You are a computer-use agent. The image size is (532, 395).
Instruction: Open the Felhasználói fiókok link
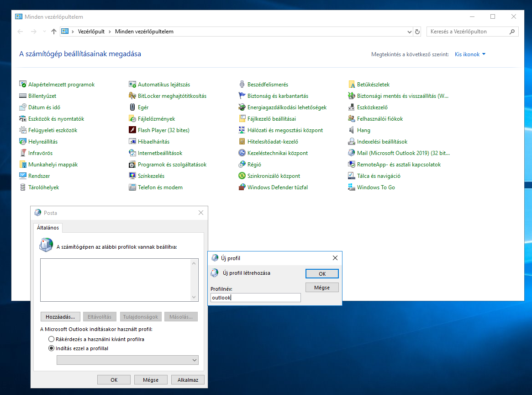pyautogui.click(x=379, y=119)
